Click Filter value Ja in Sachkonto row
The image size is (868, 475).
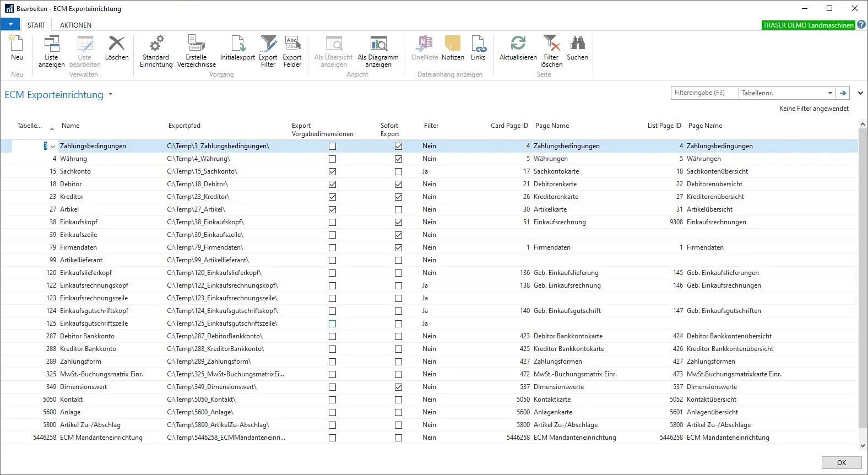coord(425,171)
